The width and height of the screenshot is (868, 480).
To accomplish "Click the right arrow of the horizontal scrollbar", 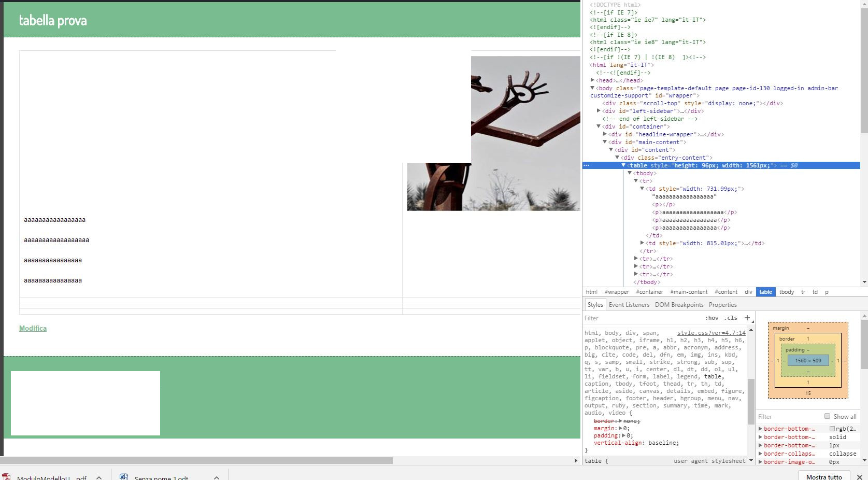I will point(576,460).
